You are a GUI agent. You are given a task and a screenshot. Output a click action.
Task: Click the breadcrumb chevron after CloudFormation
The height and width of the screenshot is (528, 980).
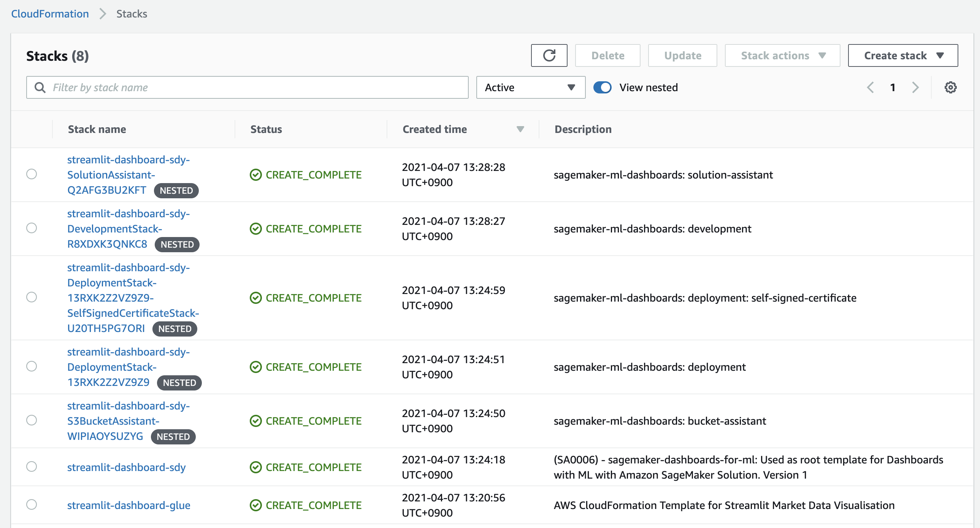tap(102, 14)
